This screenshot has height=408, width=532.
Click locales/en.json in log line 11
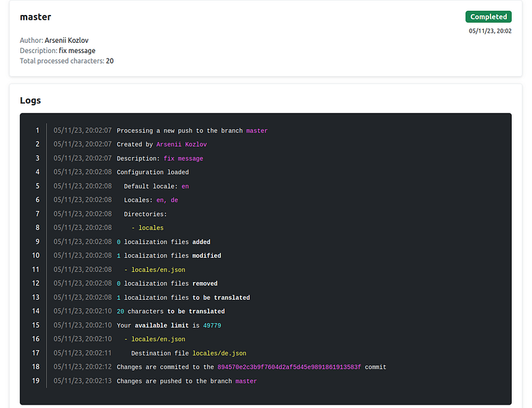tap(158, 270)
